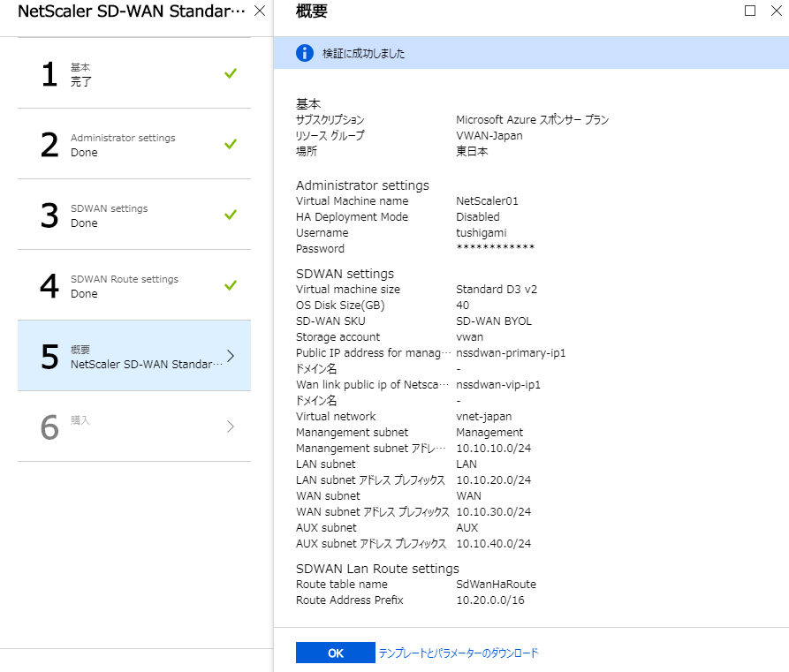Image resolution: width=789 pixels, height=672 pixels.
Task: Click the Microsoft Azure スポンサー プラン value
Action: point(533,120)
